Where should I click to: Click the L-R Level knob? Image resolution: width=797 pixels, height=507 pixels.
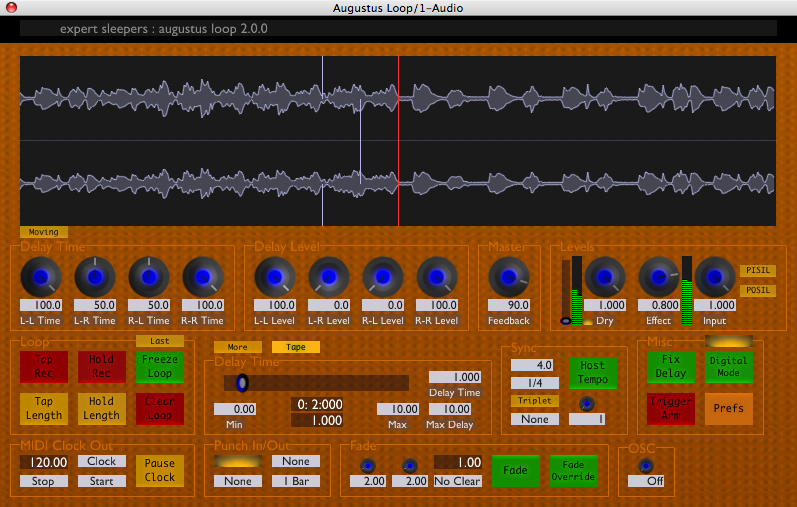pyautogui.click(x=328, y=277)
